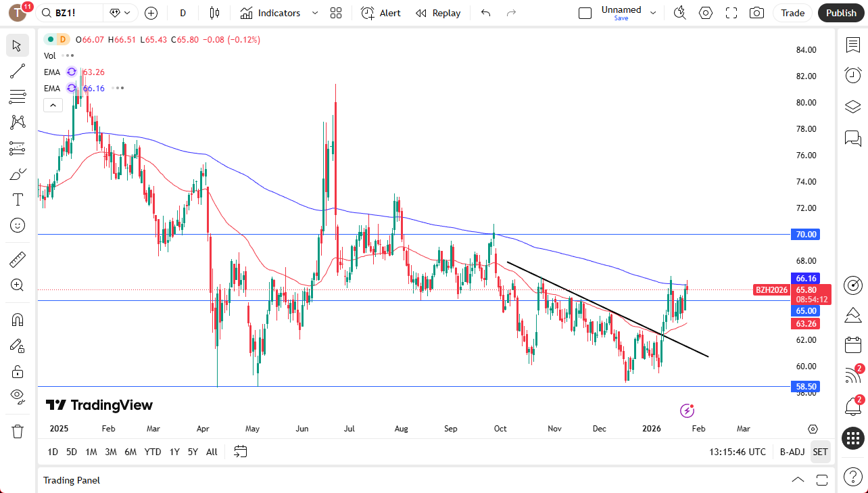
Task: Open the Fibonacci retracement tools
Action: pos(18,97)
